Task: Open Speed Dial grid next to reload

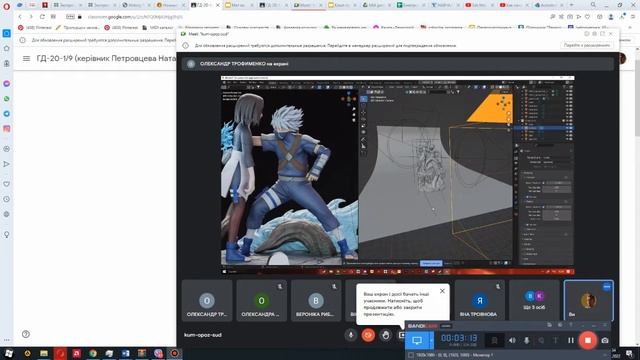Action: tap(53, 17)
